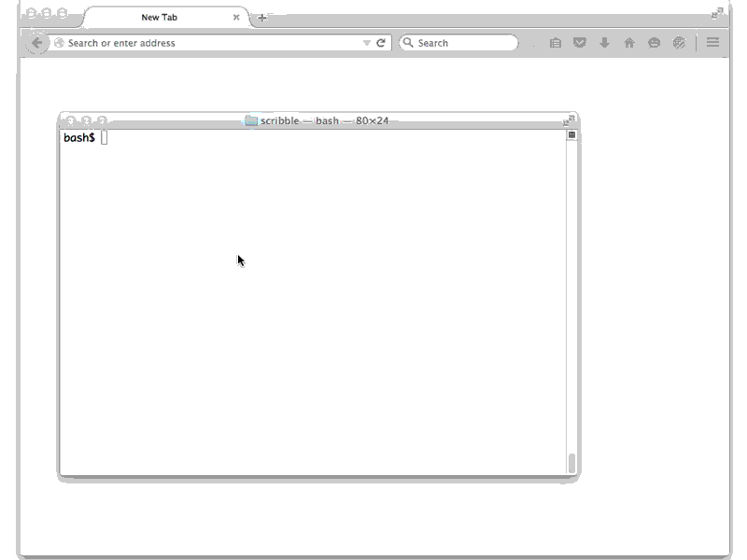Viewport: 747px width, 560px height.
Task: Minimize the browser window with second button
Action: coord(47,13)
